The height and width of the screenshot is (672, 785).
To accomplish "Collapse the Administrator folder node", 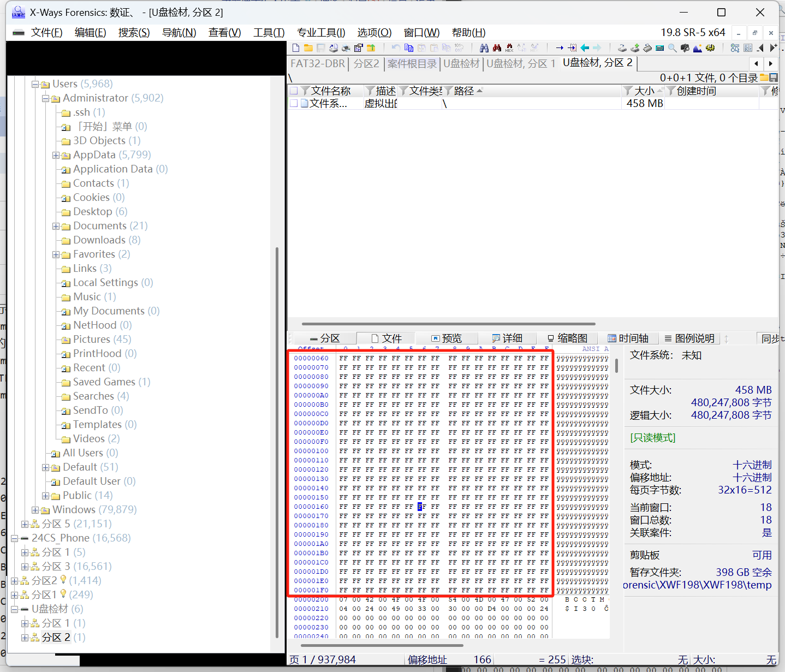I will [45, 98].
